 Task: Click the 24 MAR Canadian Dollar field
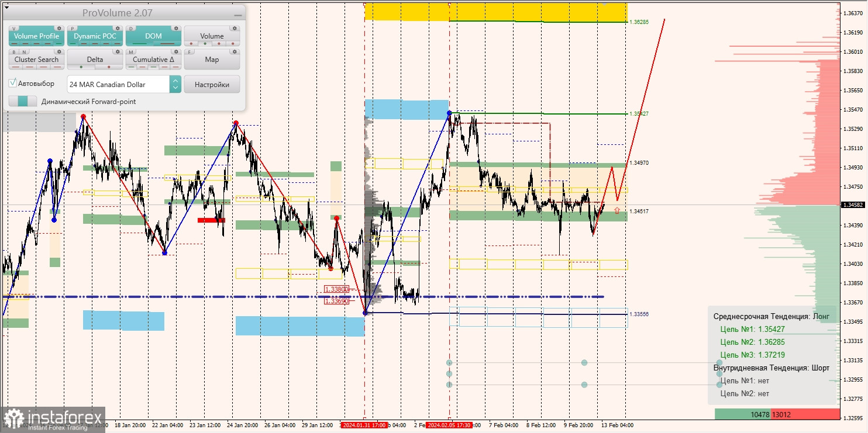(x=119, y=84)
